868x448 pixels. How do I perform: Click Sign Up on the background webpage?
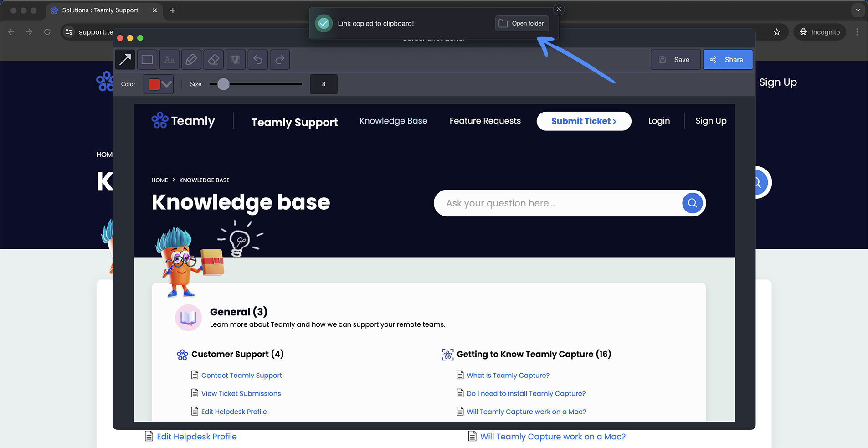[x=778, y=82]
